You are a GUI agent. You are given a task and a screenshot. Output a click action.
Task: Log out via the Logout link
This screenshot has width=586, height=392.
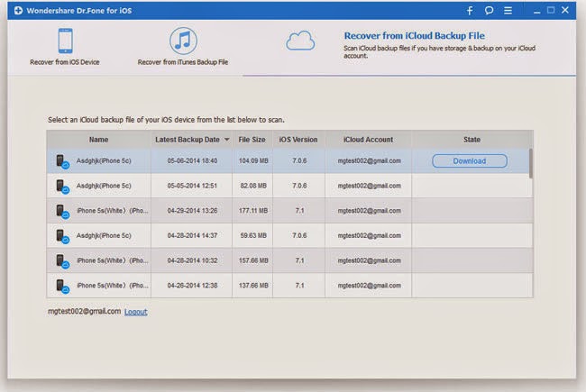coord(135,312)
